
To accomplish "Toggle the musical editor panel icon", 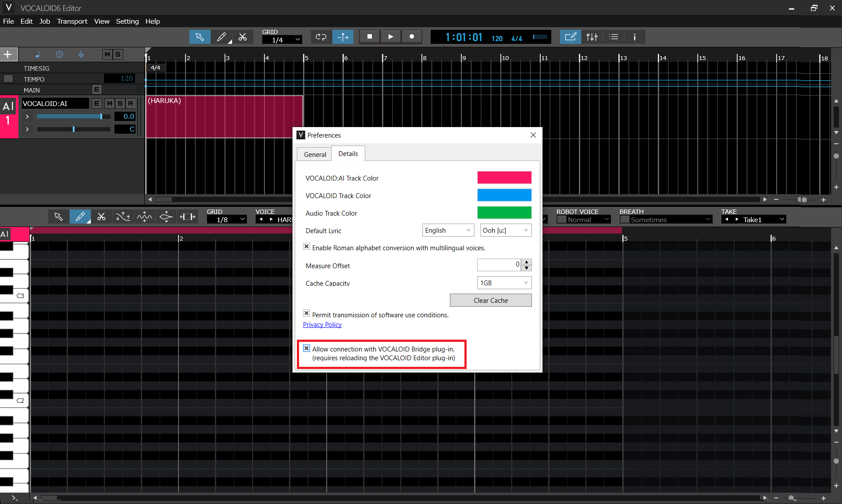I will click(570, 37).
